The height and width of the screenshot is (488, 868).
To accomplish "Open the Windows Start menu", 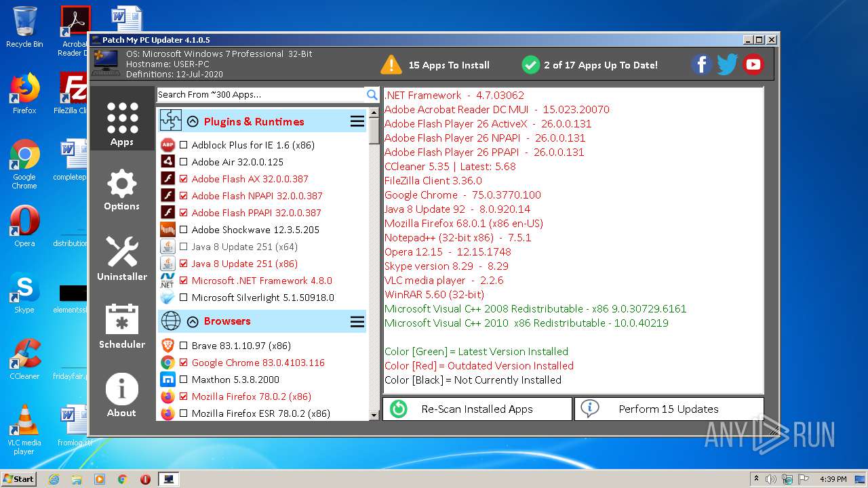I will point(18,479).
